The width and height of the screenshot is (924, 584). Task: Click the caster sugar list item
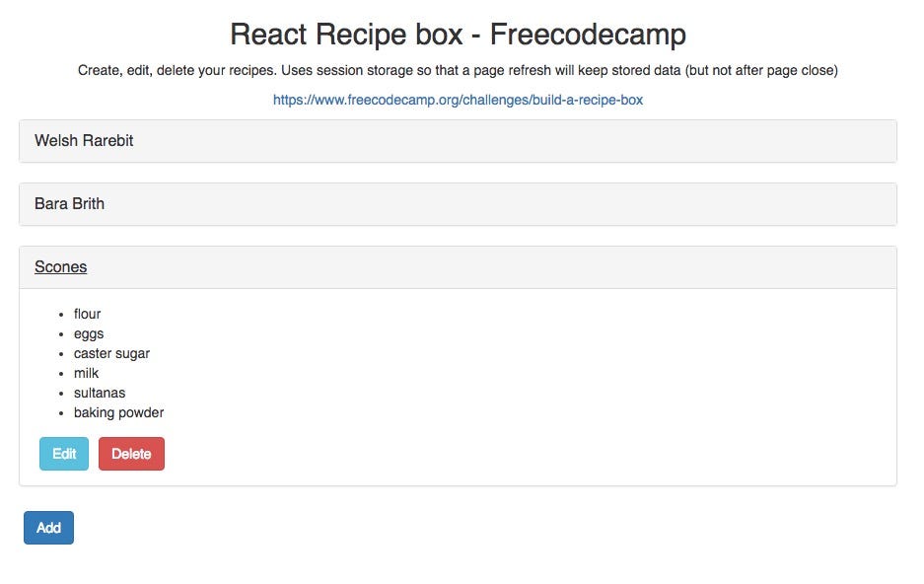click(x=111, y=353)
